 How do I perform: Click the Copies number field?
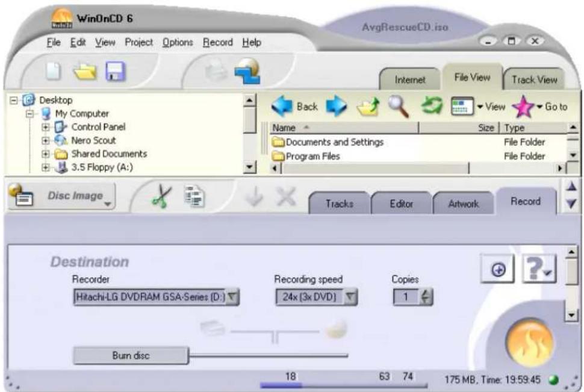tap(406, 297)
